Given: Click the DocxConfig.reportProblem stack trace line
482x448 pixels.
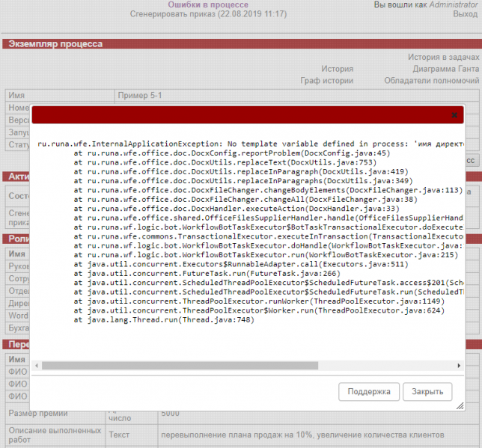Looking at the screenshot, I should click(x=232, y=153).
